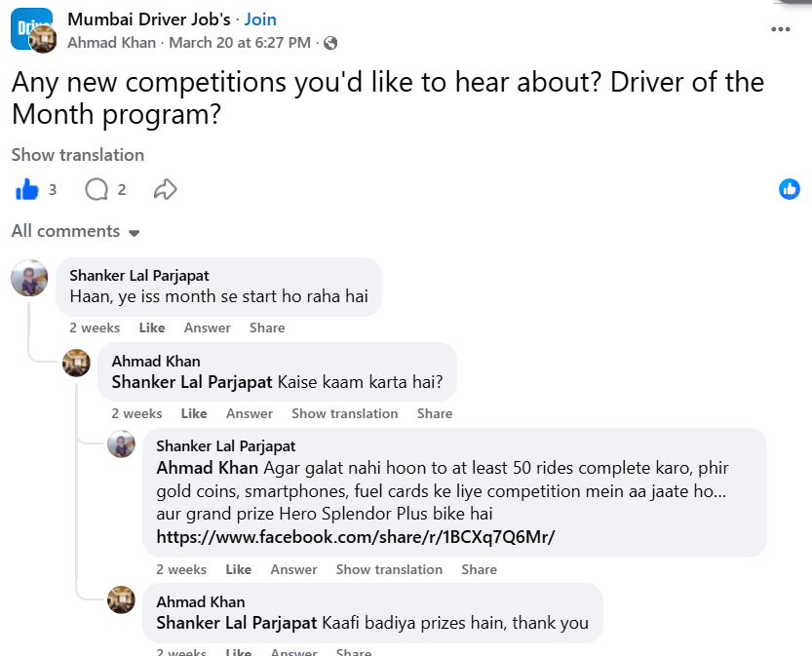
Task: Click the blue like reaction badge
Action: point(790,190)
